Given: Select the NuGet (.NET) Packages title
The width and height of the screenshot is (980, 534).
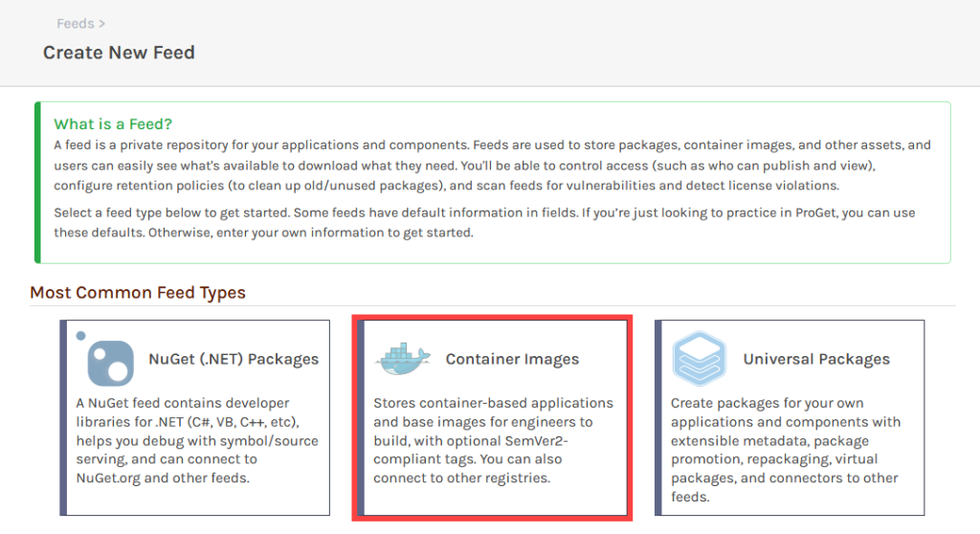Looking at the screenshot, I should [234, 360].
